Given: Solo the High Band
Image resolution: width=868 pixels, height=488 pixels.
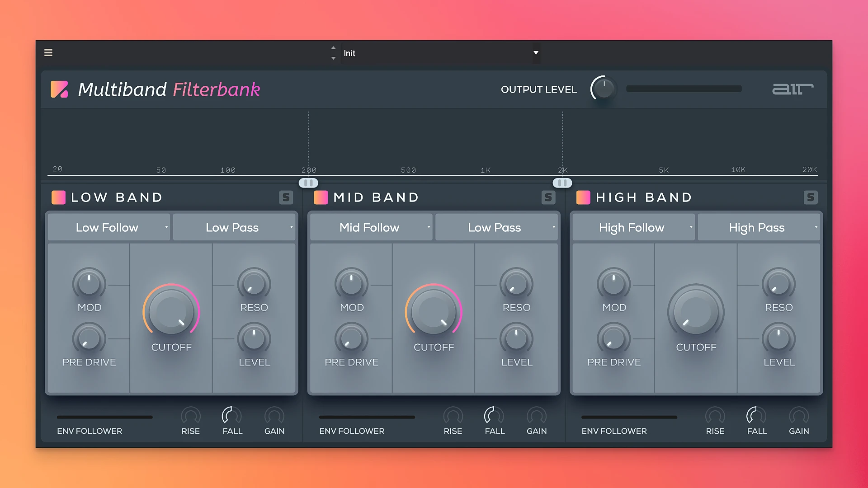Looking at the screenshot, I should (811, 197).
